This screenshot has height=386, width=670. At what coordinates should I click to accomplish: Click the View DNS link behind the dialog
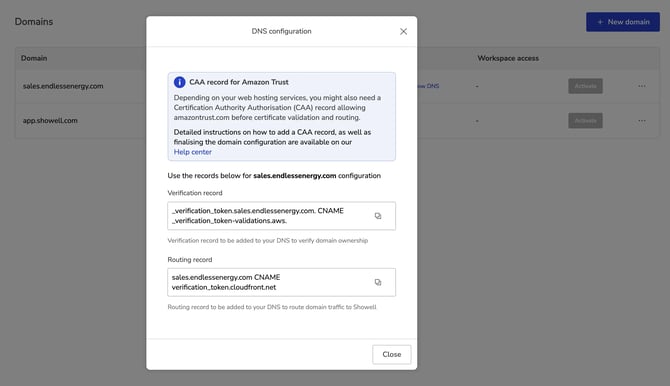429,86
